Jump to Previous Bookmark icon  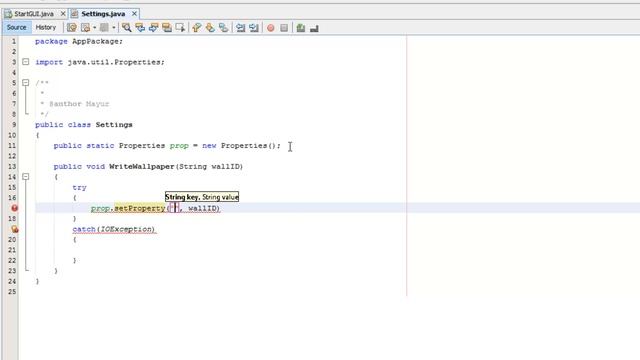197,28
